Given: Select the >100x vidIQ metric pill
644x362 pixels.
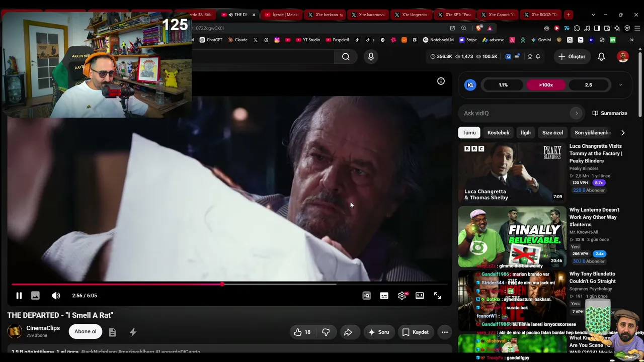Looking at the screenshot, I should (x=546, y=85).
